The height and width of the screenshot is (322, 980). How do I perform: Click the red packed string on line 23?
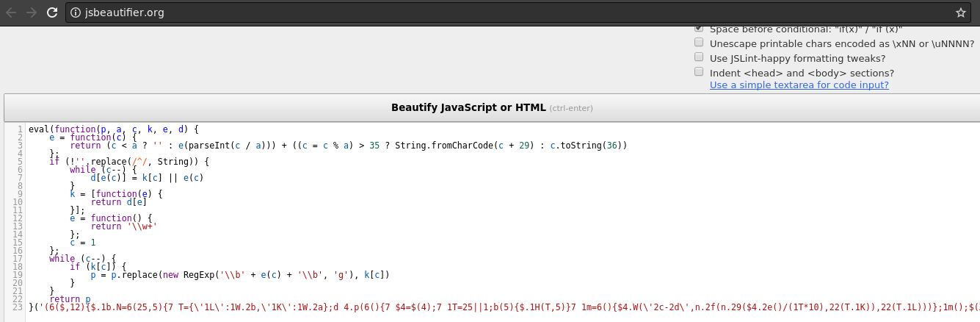[440, 307]
